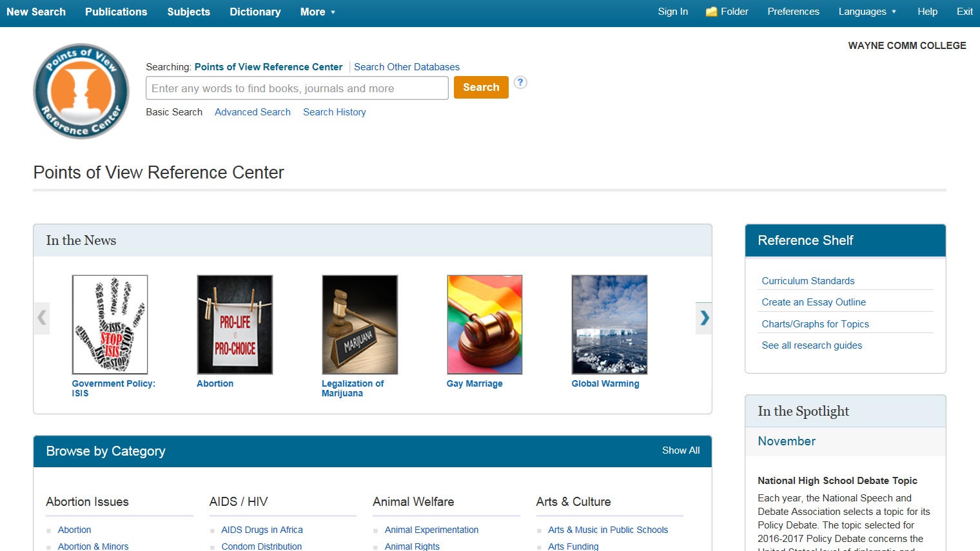Open Create an Essay Outline link
The width and height of the screenshot is (980, 551).
coord(814,302)
